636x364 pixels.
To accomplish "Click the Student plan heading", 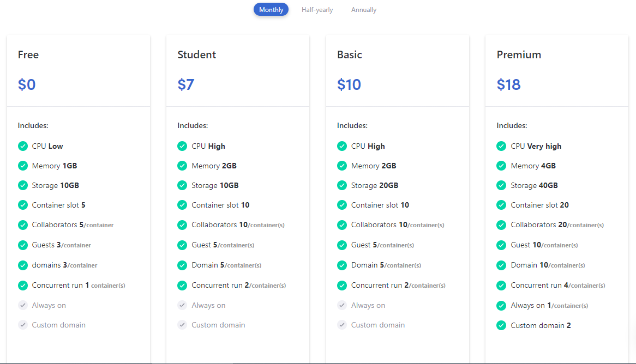I will click(x=197, y=54).
